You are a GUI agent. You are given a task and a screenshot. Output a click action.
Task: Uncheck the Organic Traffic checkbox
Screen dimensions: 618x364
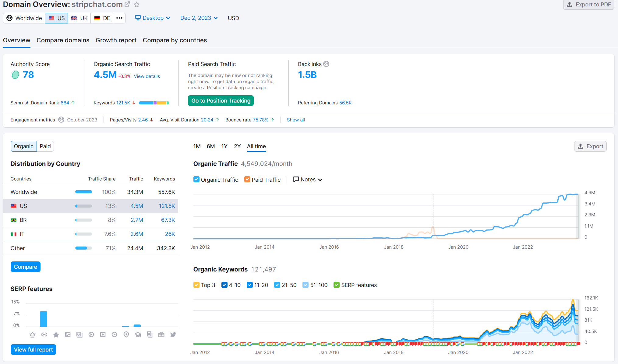(x=196, y=180)
